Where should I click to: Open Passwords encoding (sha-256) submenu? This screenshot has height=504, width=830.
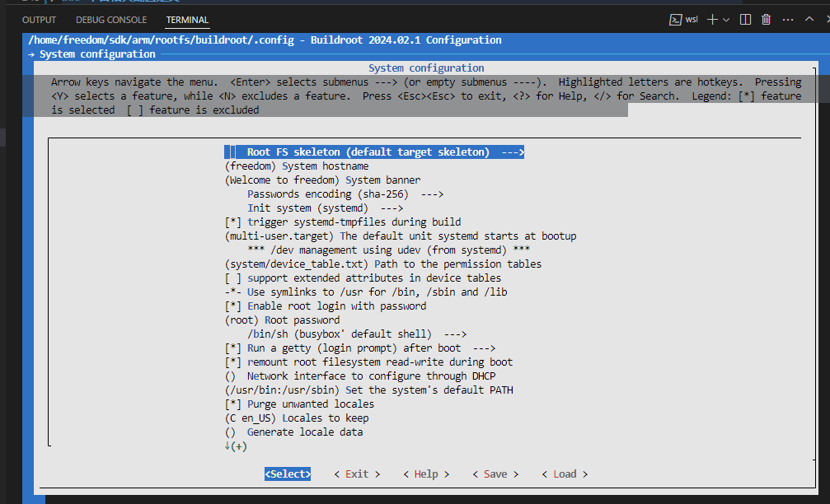coord(345,194)
